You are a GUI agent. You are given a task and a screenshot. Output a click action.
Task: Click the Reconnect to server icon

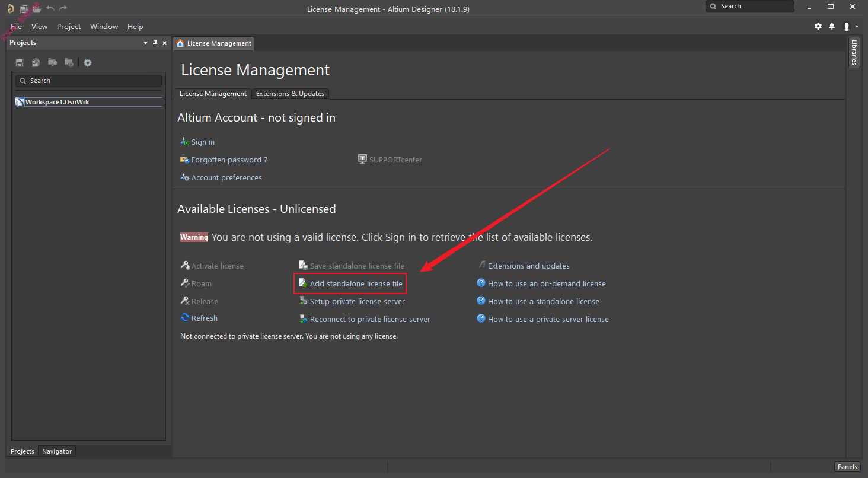pos(303,319)
